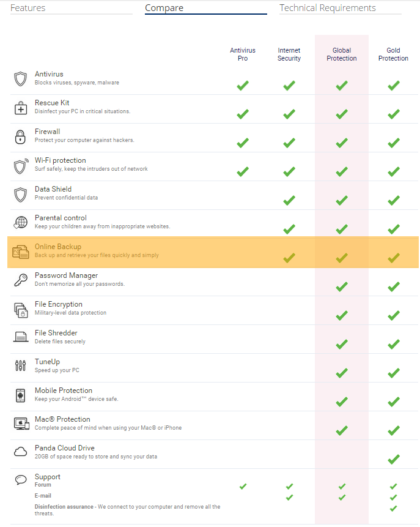The width and height of the screenshot is (420, 527).
Task: Click Gold Protection checkmark for Panda Cloud Drive
Action: [x=394, y=459]
